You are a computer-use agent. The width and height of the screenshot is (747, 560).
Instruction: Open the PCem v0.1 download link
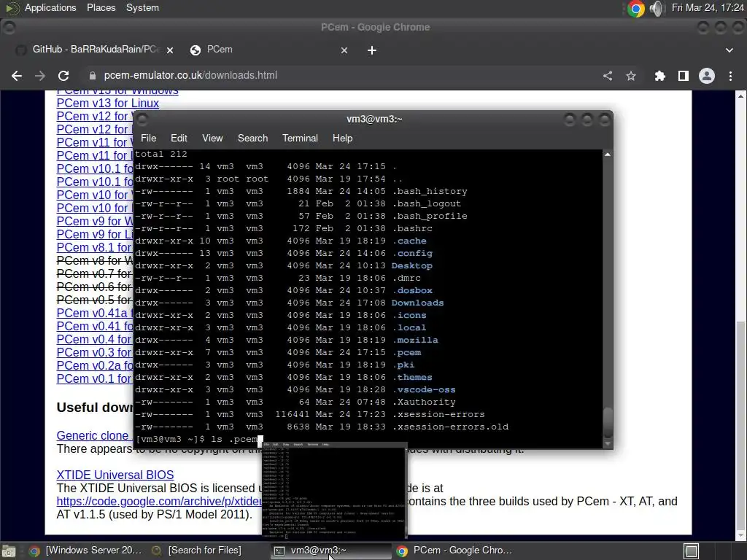[94, 379]
